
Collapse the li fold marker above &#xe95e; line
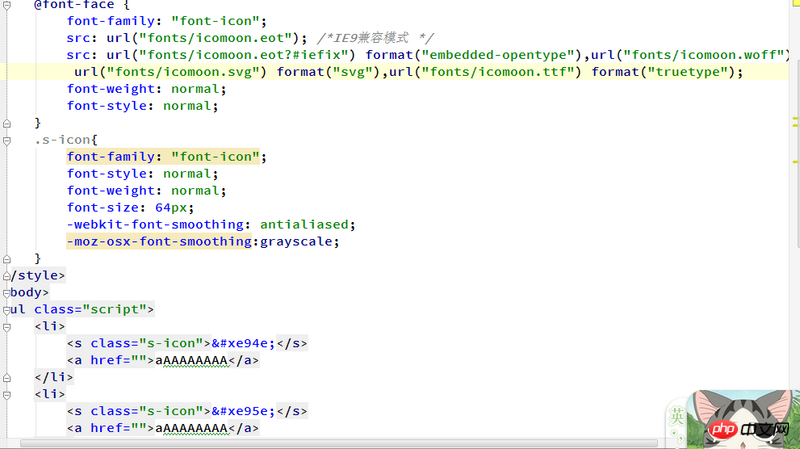click(x=7, y=395)
